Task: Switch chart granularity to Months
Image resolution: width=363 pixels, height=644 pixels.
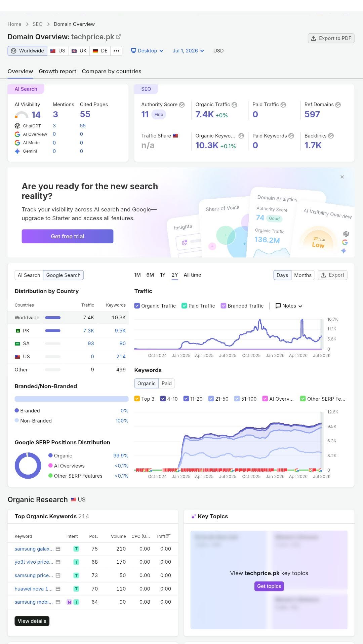Action: coord(303,275)
